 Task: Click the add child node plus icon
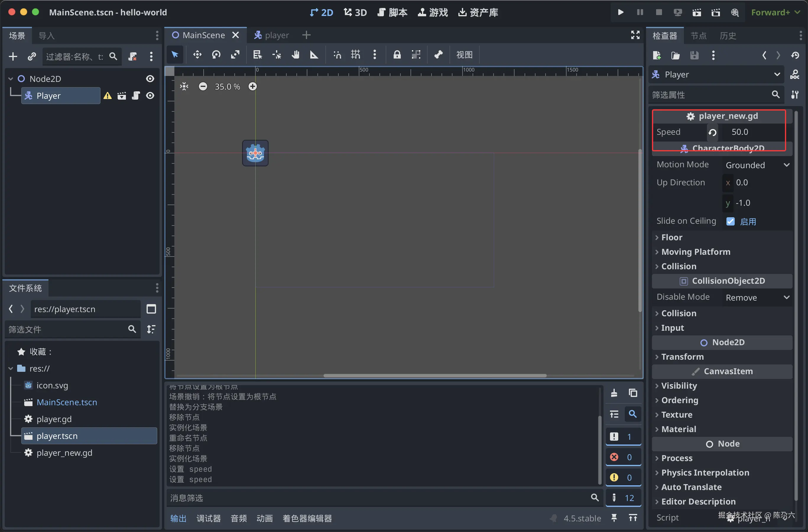tap(13, 56)
